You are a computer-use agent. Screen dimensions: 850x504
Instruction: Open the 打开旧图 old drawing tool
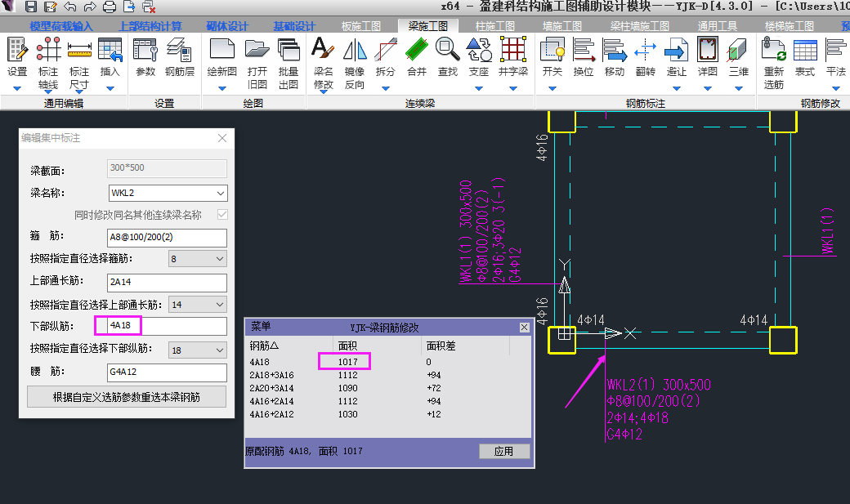tap(257, 50)
